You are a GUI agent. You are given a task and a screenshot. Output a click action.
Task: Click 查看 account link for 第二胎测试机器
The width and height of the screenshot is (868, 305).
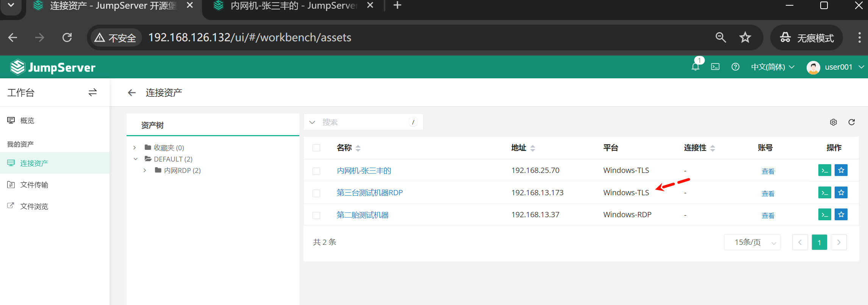click(x=768, y=215)
